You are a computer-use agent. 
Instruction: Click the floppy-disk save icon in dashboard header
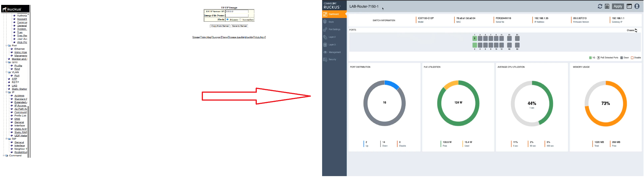[x=607, y=7]
